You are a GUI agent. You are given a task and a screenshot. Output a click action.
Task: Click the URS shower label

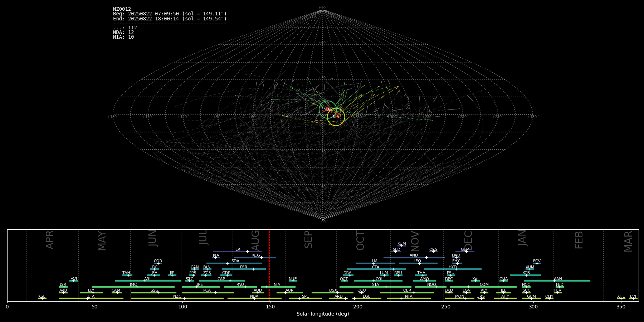[480, 297]
